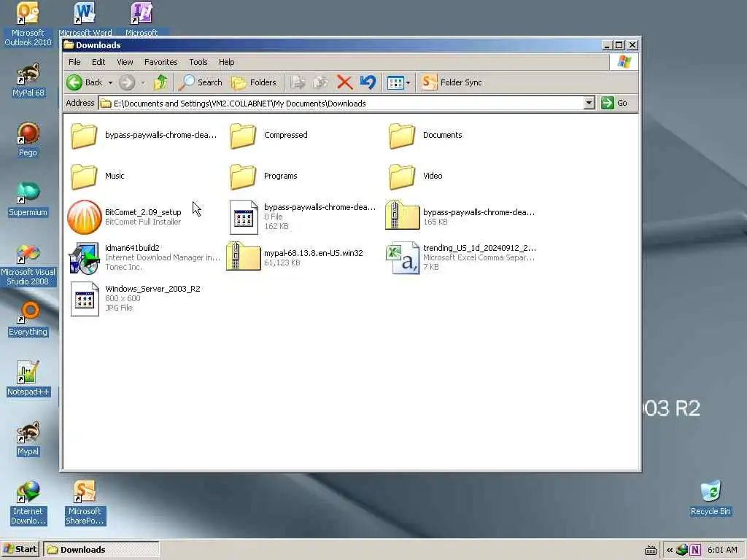
Task: Select the mypal-68.13.8.en-US.win32 zip file
Action: point(295,257)
